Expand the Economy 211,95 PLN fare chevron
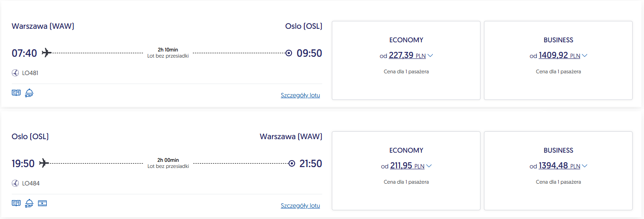 pyautogui.click(x=429, y=166)
